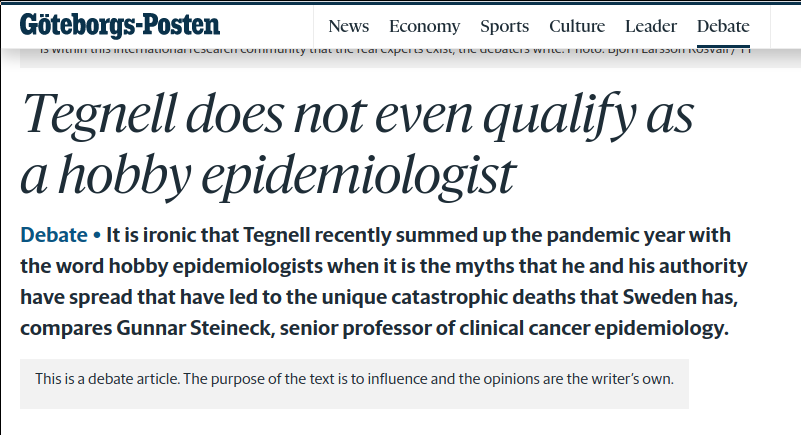Go to the Economy section
Image resolution: width=801 pixels, height=435 pixels.
(x=425, y=26)
